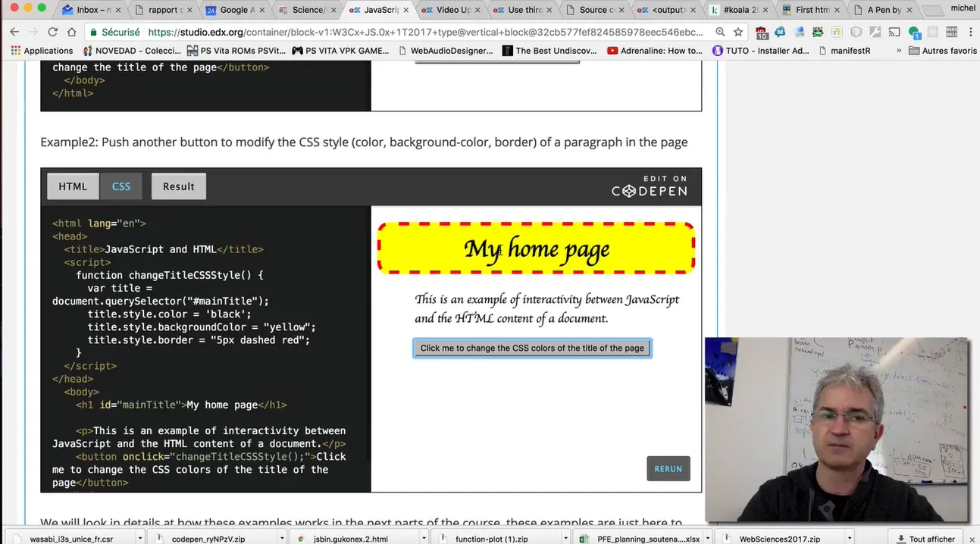Expand the hidden bookmarks chevron
The height and width of the screenshot is (544, 980).
[899, 51]
